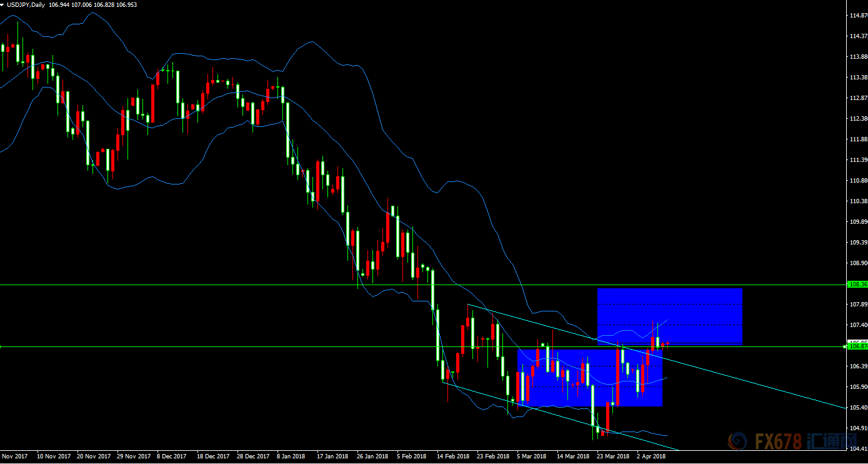This screenshot has height=464, width=868.
Task: Click the triangle arrow before USDJPY,Daily
Action: 3,5
